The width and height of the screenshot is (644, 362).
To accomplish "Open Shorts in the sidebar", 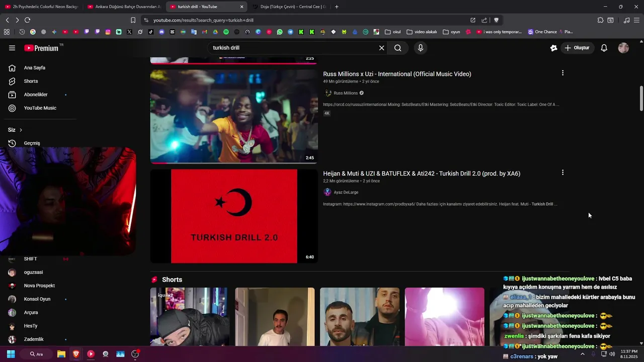I will click(39, 81).
